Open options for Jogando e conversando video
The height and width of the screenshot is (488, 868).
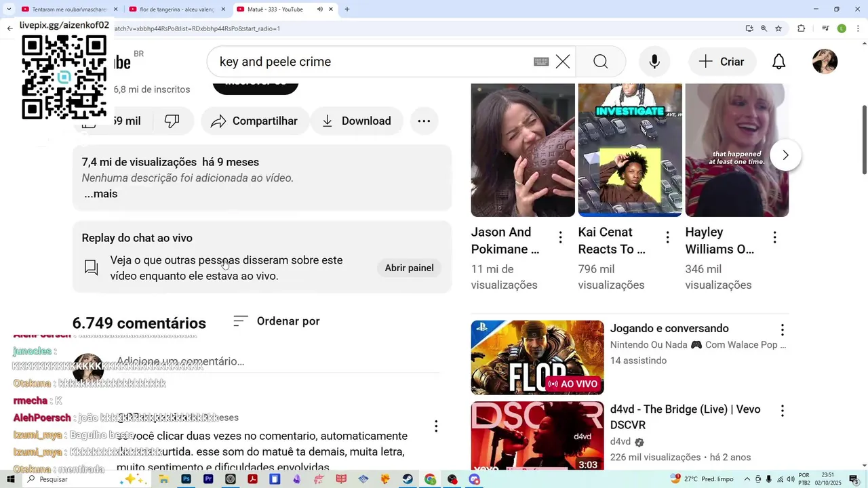pyautogui.click(x=782, y=330)
